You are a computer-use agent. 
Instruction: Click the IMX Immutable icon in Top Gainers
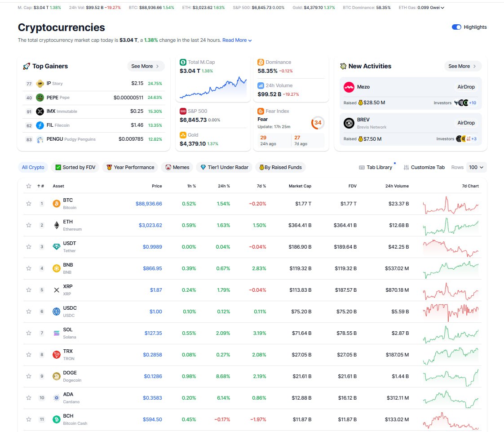[40, 111]
